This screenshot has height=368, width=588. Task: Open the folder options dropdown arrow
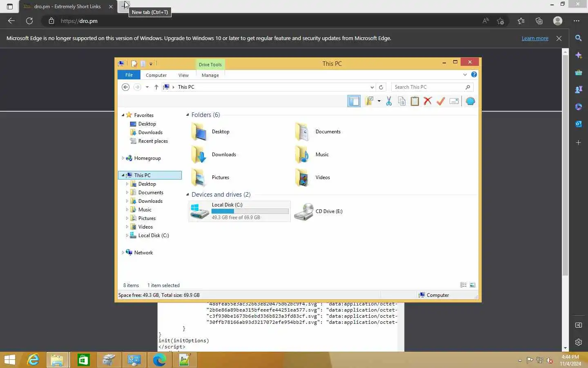coord(379,101)
